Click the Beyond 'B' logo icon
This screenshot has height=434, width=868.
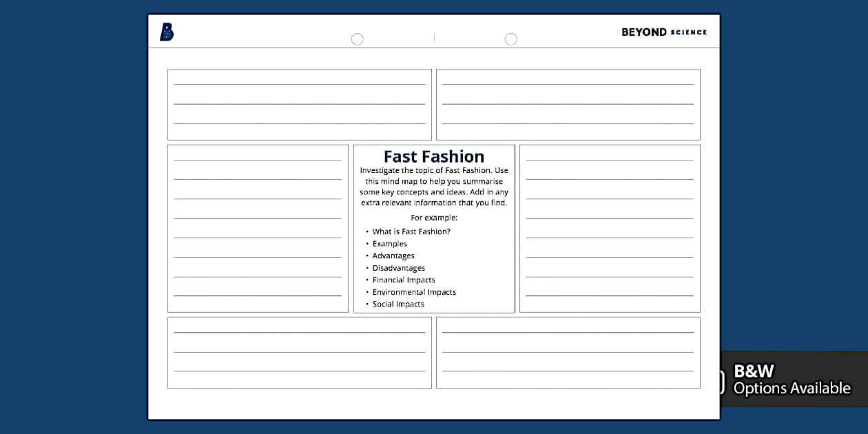167,32
